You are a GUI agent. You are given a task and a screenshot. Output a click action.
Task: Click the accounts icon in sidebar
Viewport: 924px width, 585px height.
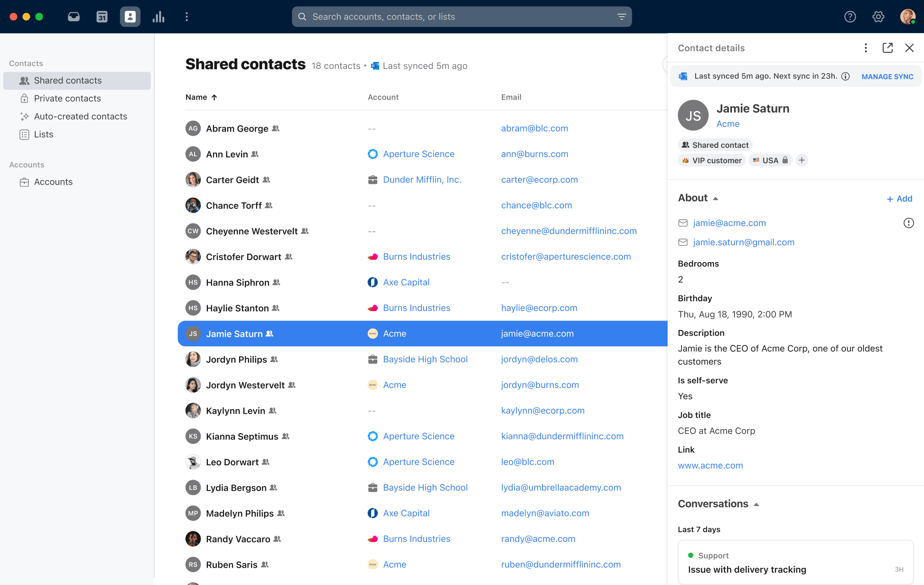click(24, 182)
